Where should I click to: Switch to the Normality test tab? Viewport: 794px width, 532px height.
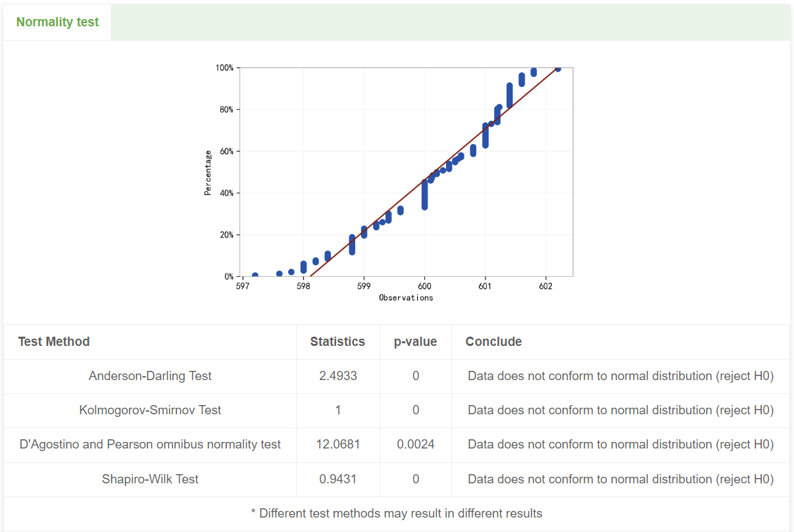[57, 22]
